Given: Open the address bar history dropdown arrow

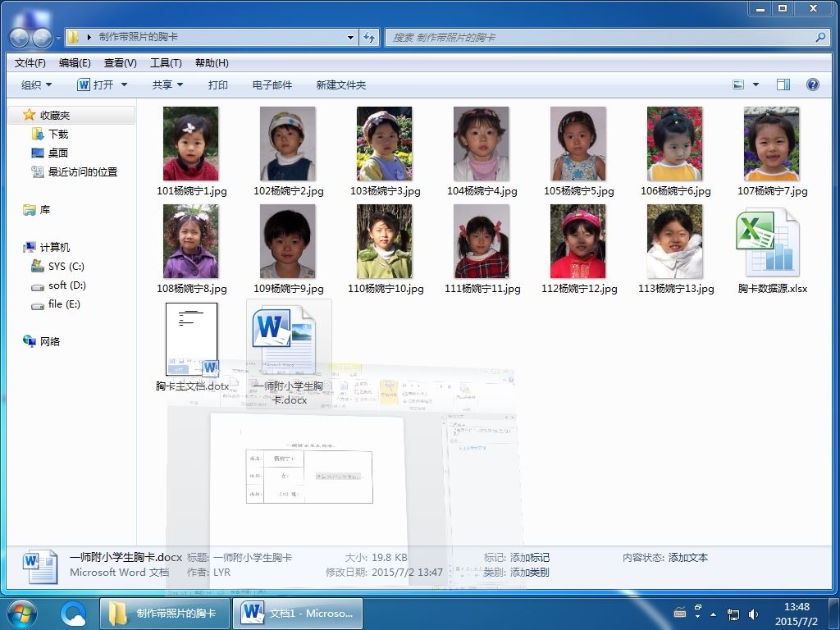Looking at the screenshot, I should point(350,38).
